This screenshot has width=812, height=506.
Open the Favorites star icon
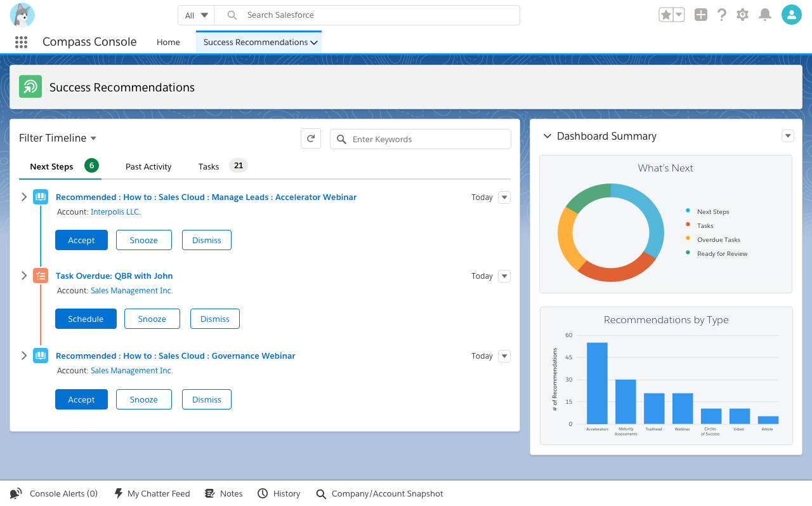click(x=665, y=15)
